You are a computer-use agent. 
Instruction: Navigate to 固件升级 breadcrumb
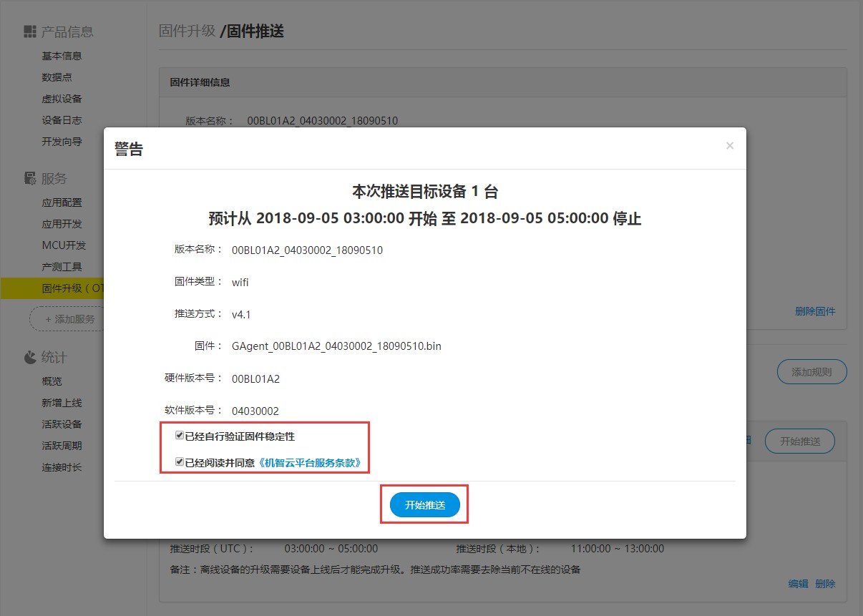click(187, 31)
